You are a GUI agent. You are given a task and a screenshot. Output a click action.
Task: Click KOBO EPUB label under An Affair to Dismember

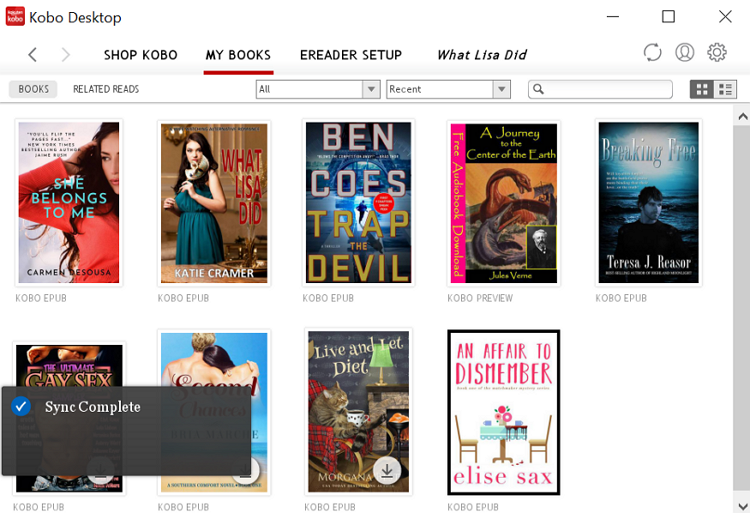coord(473,507)
